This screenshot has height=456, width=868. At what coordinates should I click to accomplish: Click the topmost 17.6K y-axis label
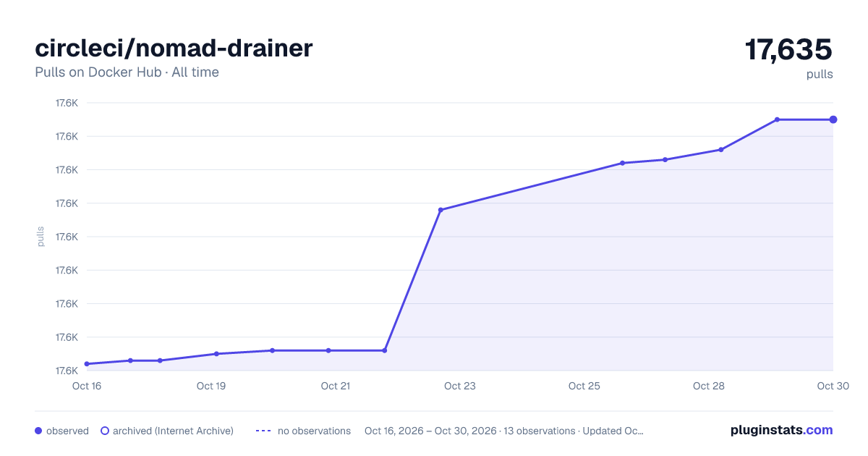pyautogui.click(x=67, y=103)
